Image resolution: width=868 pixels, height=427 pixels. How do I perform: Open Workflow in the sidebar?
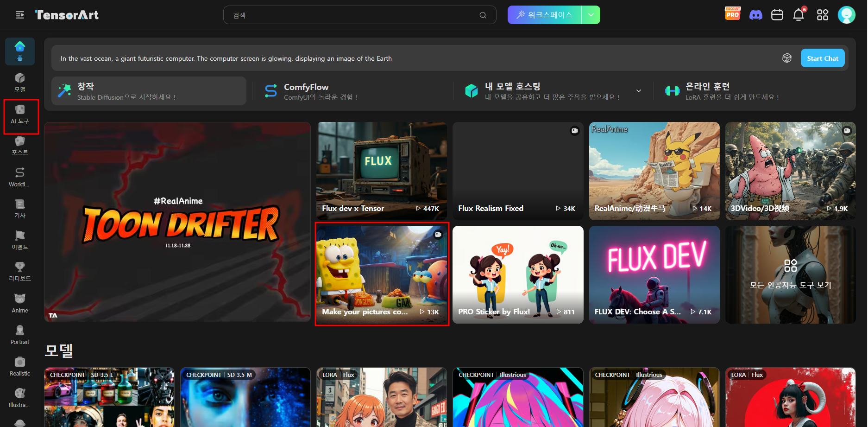20,177
